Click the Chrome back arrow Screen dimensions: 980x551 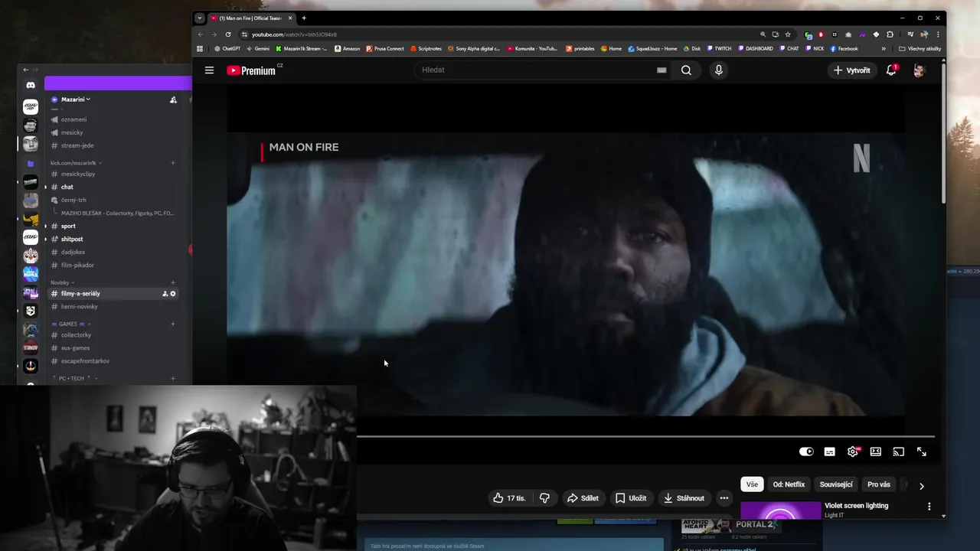201,34
